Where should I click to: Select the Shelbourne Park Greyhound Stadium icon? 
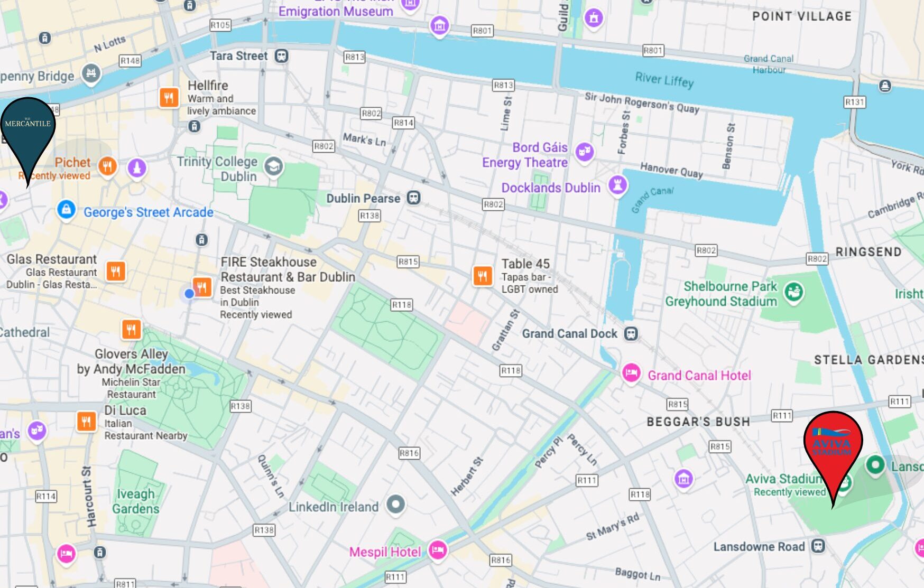793,292
